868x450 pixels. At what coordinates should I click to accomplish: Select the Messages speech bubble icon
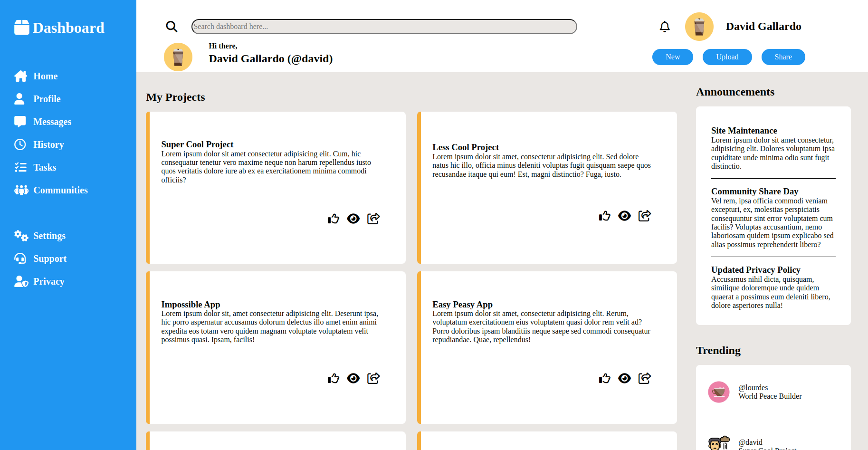(19, 122)
